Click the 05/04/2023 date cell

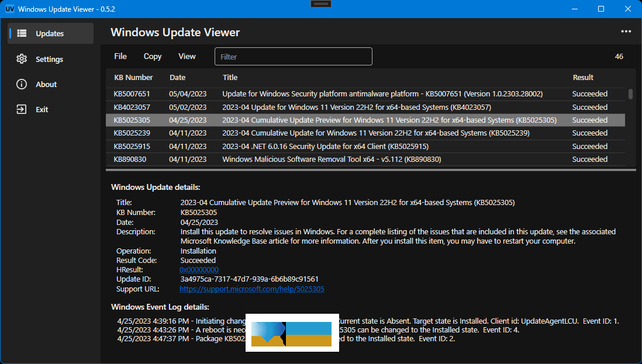pyautogui.click(x=188, y=94)
